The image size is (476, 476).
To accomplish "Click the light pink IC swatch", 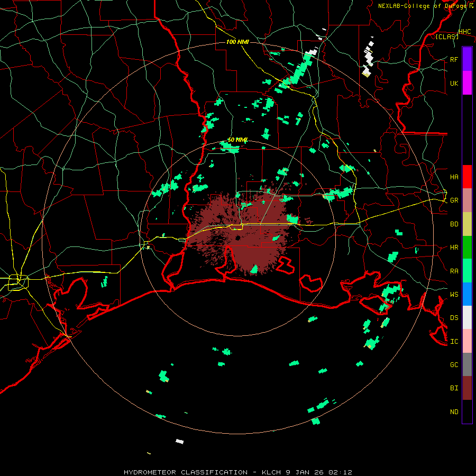I will tap(467, 341).
